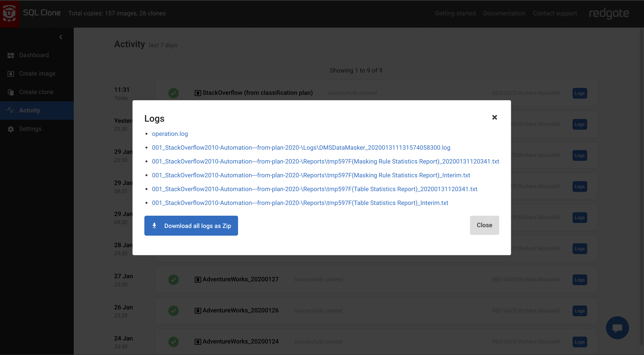Click the SQL Clone title text
This screenshot has height=355, width=644.
[x=42, y=13]
